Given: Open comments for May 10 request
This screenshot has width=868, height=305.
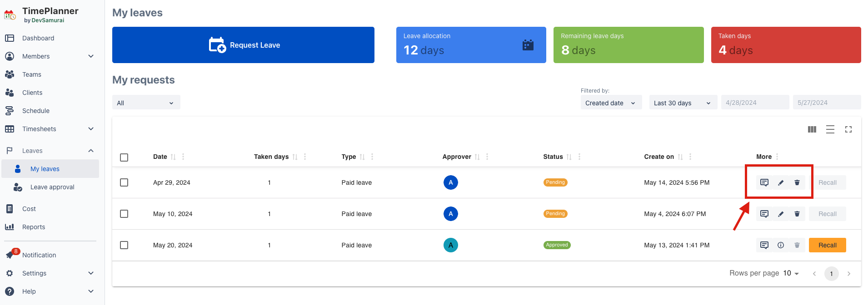Looking at the screenshot, I should 764,214.
